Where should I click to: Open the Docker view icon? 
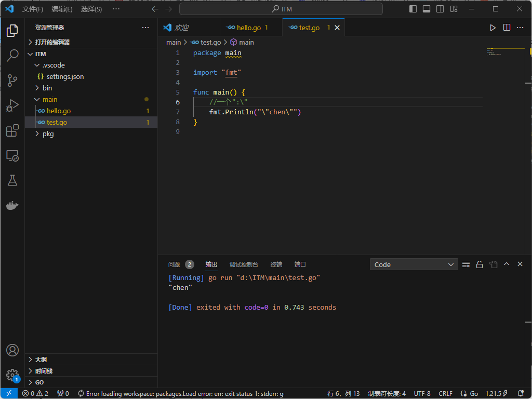coord(12,206)
